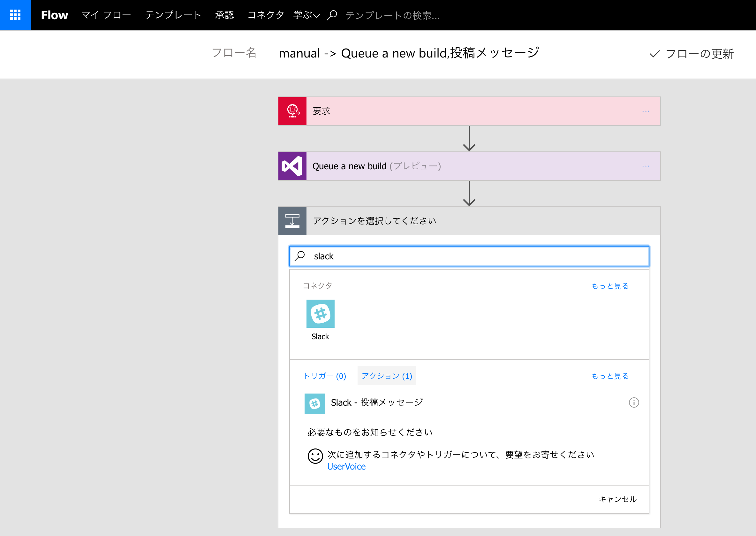Switch to the アクション (1) tab
The height and width of the screenshot is (536, 756).
pyautogui.click(x=387, y=376)
